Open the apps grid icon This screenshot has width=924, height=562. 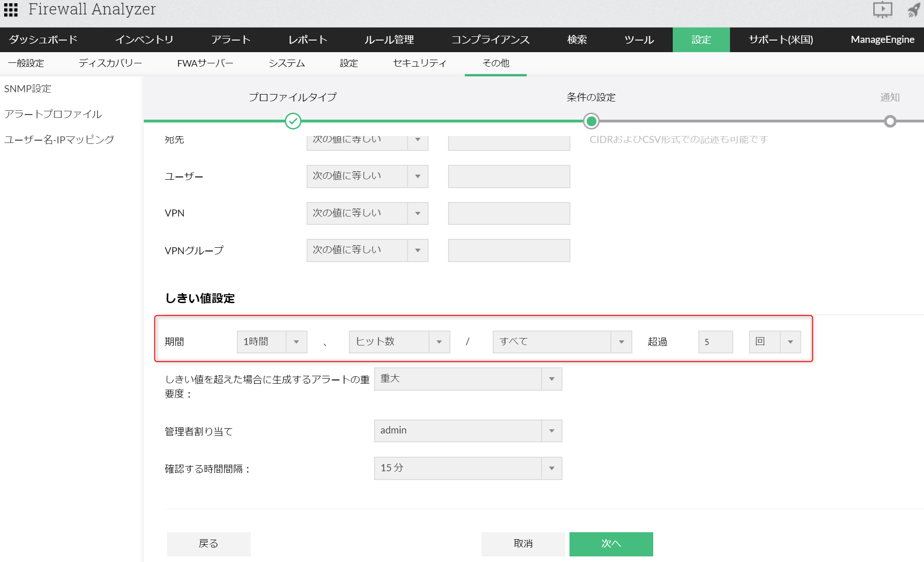pyautogui.click(x=11, y=9)
